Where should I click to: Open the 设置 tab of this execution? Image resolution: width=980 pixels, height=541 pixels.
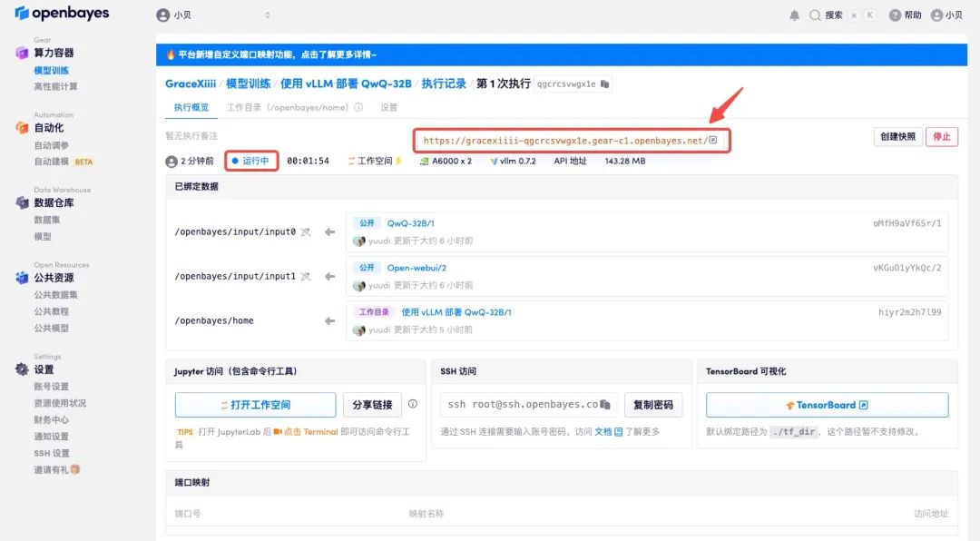388,108
